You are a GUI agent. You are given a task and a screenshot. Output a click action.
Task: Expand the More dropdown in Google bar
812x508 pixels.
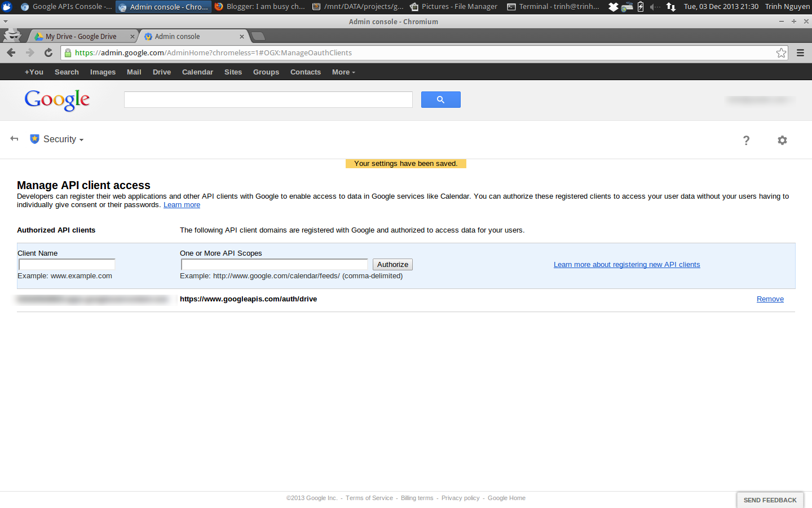point(343,72)
